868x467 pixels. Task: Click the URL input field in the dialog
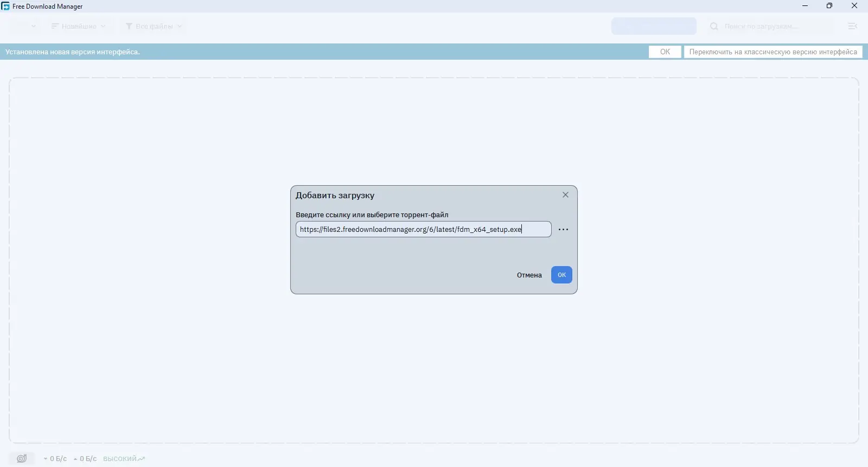[423, 229]
